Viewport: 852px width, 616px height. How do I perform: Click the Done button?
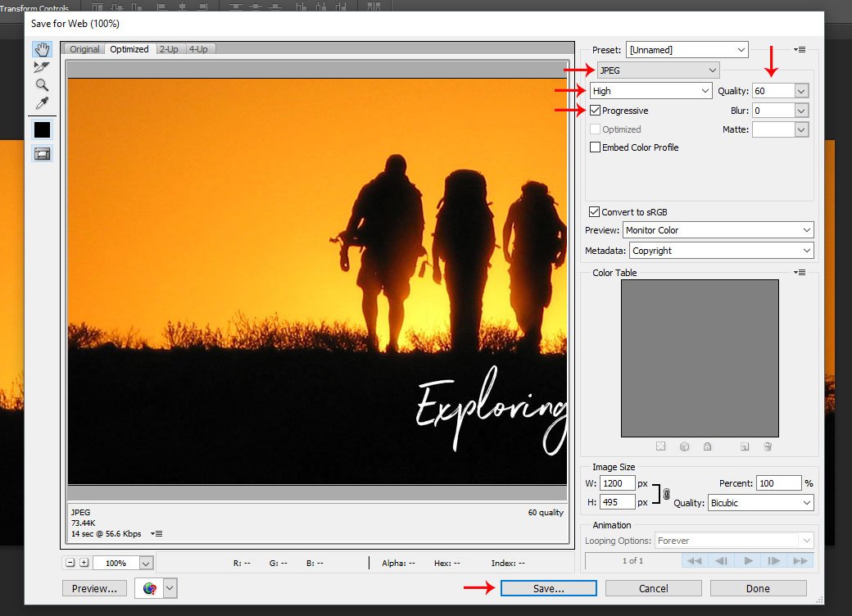click(758, 588)
